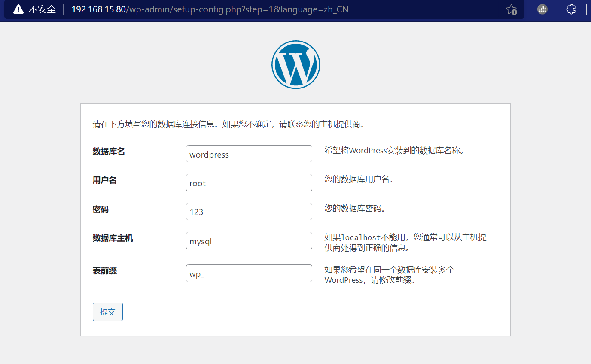Click the address bar URL text
The height and width of the screenshot is (364, 591).
(x=210, y=9)
